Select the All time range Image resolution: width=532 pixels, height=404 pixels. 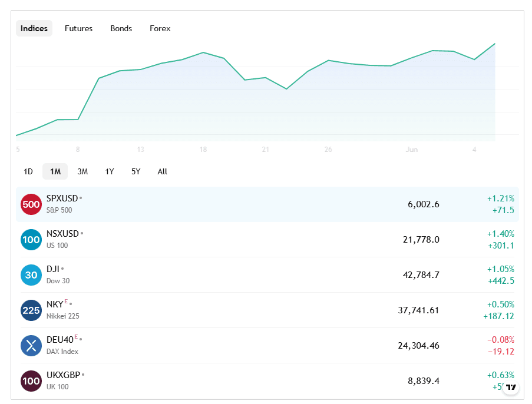(x=162, y=171)
